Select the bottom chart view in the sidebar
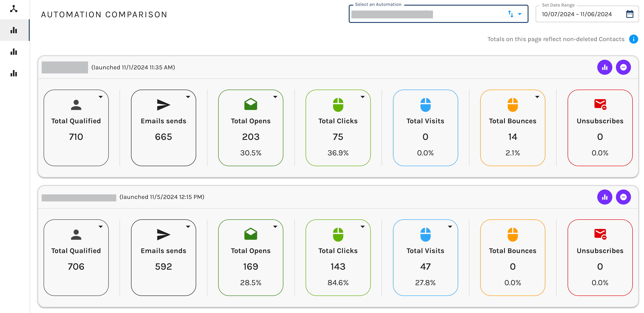This screenshot has height=313, width=644. [x=14, y=73]
